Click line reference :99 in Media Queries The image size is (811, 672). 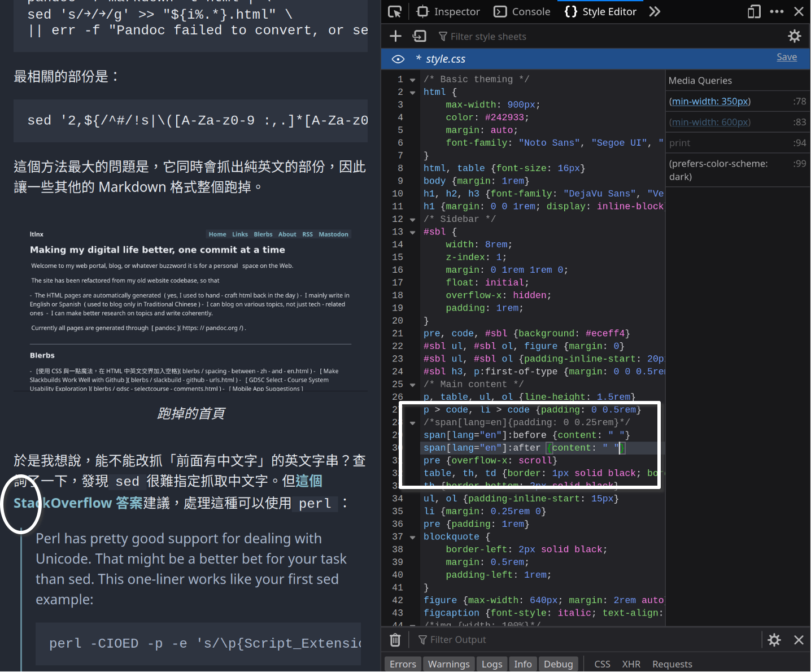click(799, 164)
